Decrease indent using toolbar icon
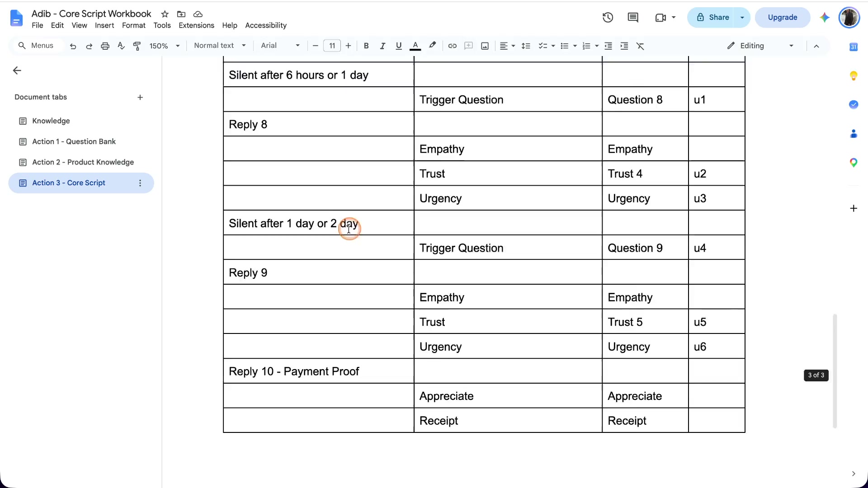The image size is (868, 488). pyautogui.click(x=608, y=46)
